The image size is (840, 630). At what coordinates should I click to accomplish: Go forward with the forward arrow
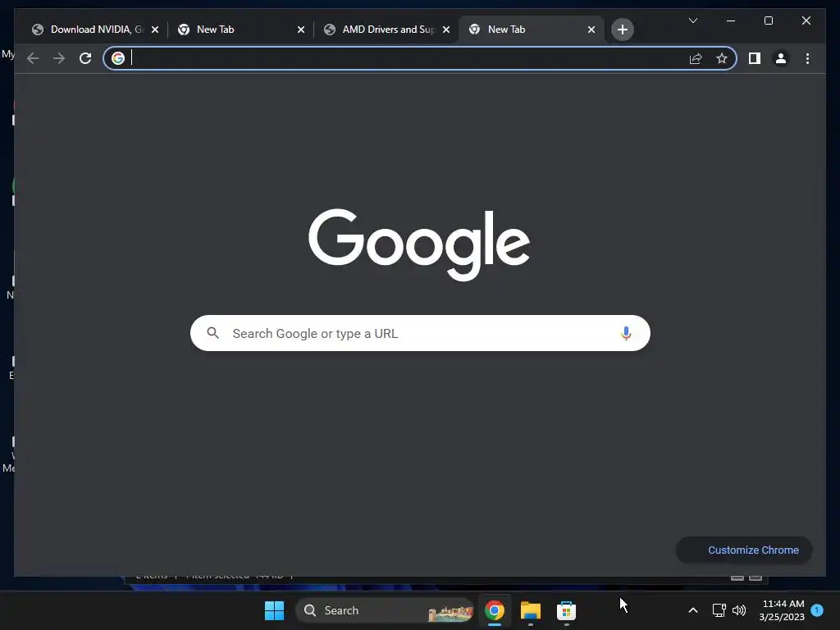pos(59,58)
